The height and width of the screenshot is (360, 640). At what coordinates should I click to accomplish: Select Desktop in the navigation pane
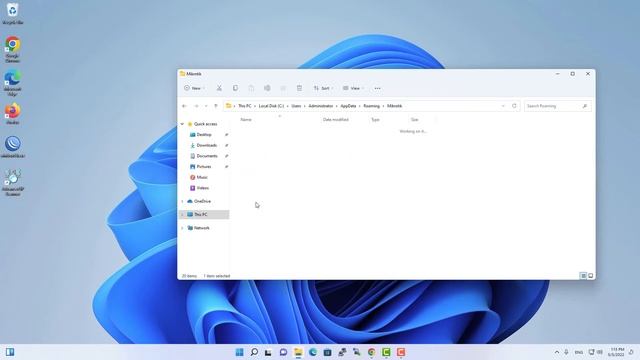click(x=204, y=135)
